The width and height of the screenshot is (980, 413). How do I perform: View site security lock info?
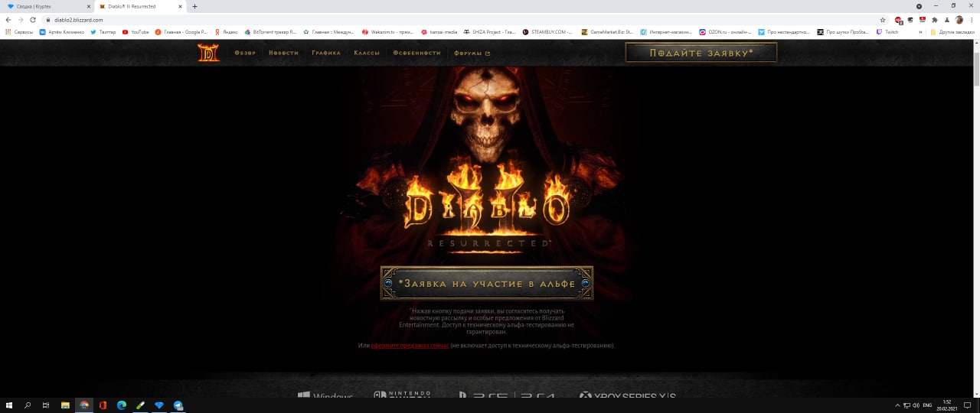tap(48, 20)
